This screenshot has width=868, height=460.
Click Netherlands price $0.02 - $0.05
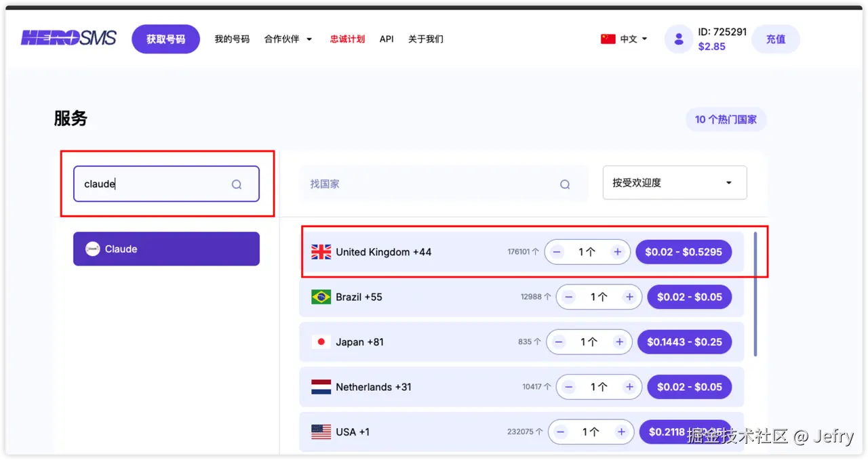[690, 387]
